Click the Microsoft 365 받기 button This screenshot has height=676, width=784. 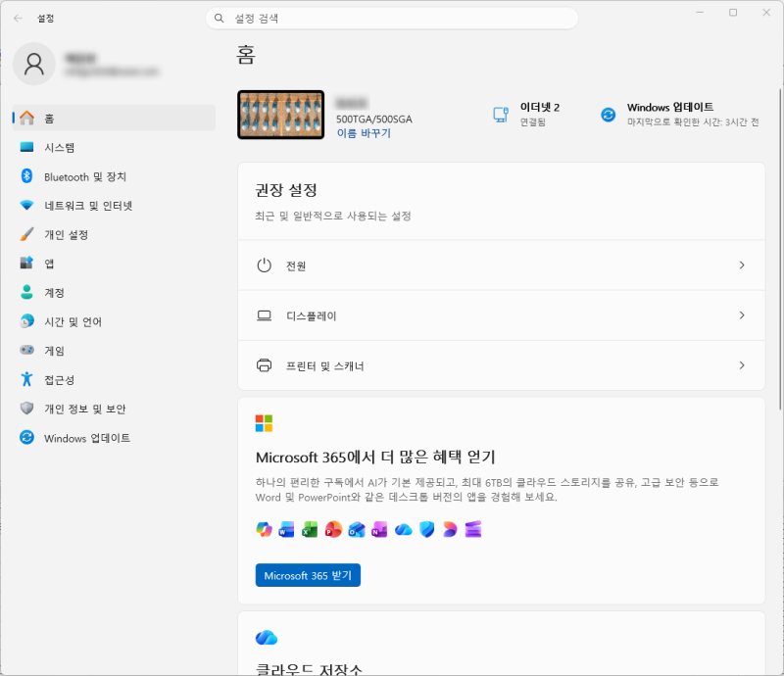coord(308,575)
